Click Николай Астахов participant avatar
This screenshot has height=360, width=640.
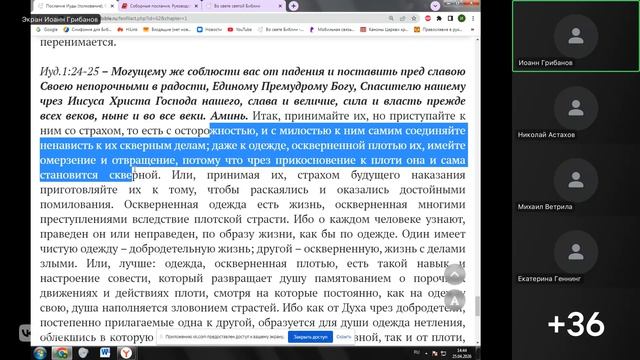click(576, 108)
